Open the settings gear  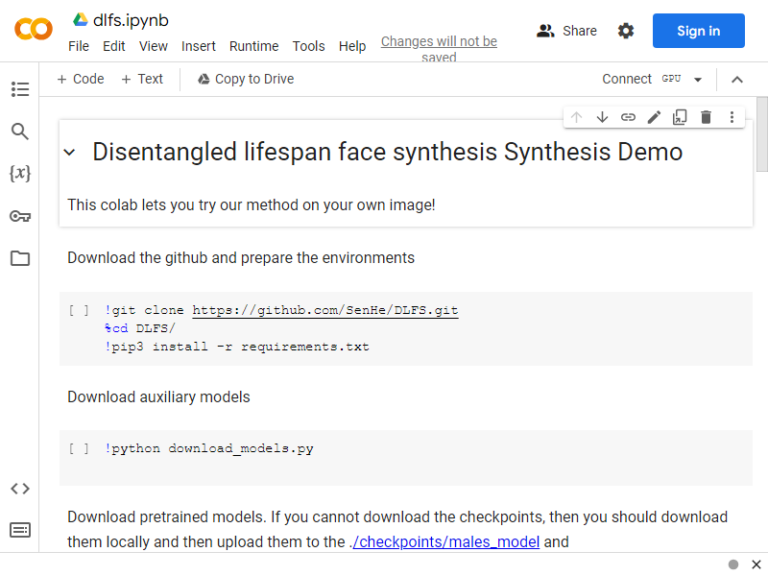pos(625,31)
